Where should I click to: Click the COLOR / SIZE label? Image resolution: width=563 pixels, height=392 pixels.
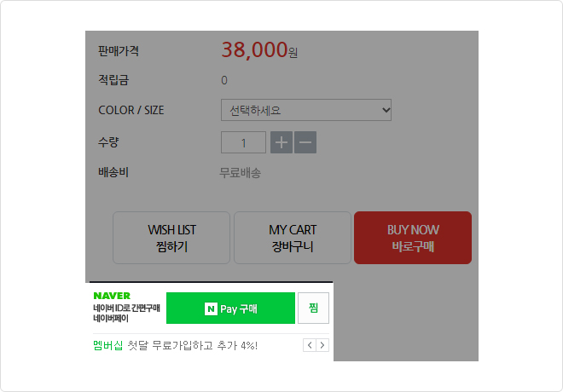[x=131, y=110]
